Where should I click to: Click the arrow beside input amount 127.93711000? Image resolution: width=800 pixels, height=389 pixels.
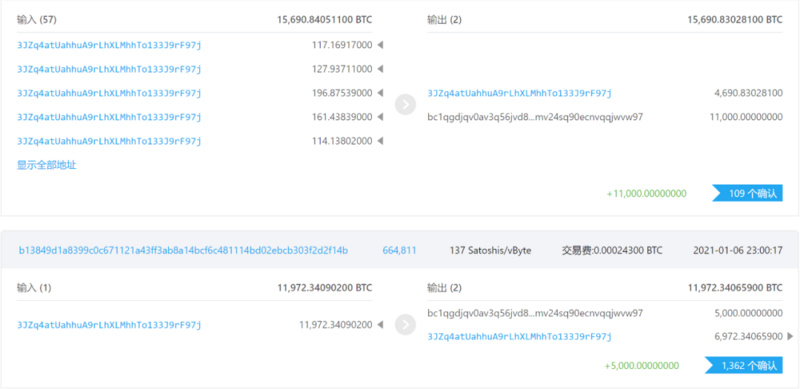coord(380,69)
